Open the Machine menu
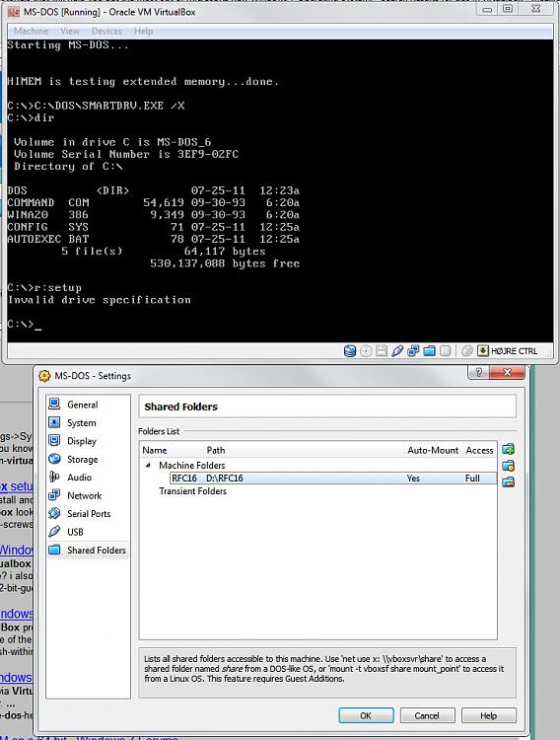This screenshot has width=560, height=740. [32, 32]
